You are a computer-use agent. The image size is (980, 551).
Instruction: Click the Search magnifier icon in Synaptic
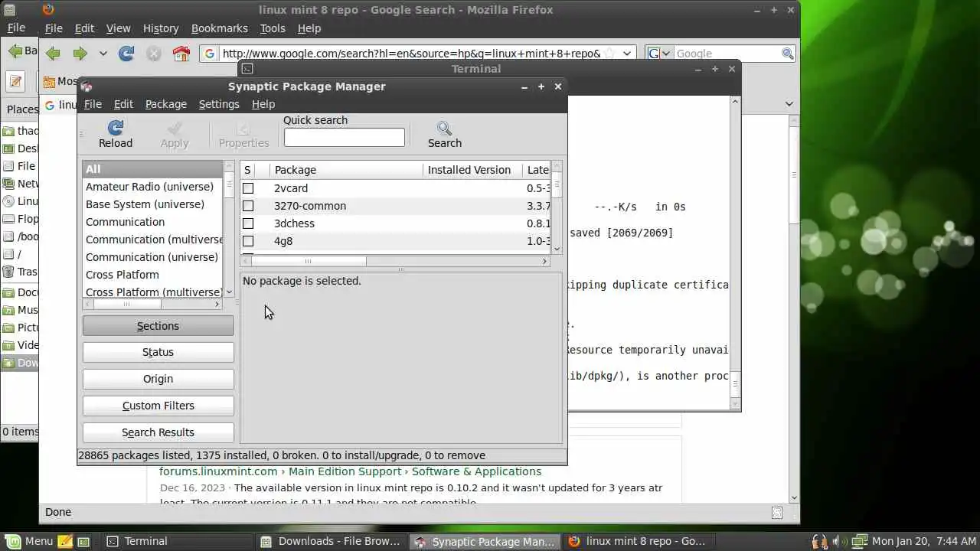pyautogui.click(x=444, y=128)
